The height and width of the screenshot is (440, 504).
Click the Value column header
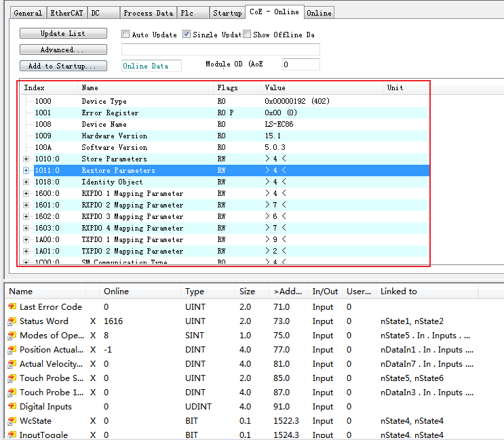[322, 88]
